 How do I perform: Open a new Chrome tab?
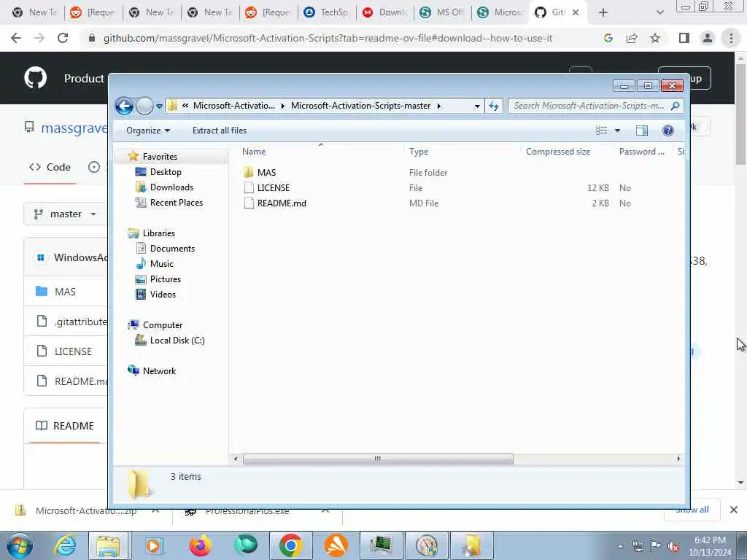603,12
